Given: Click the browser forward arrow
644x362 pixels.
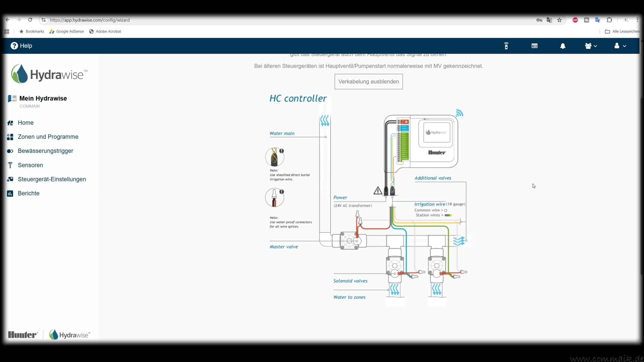Looking at the screenshot, I should point(19,20).
